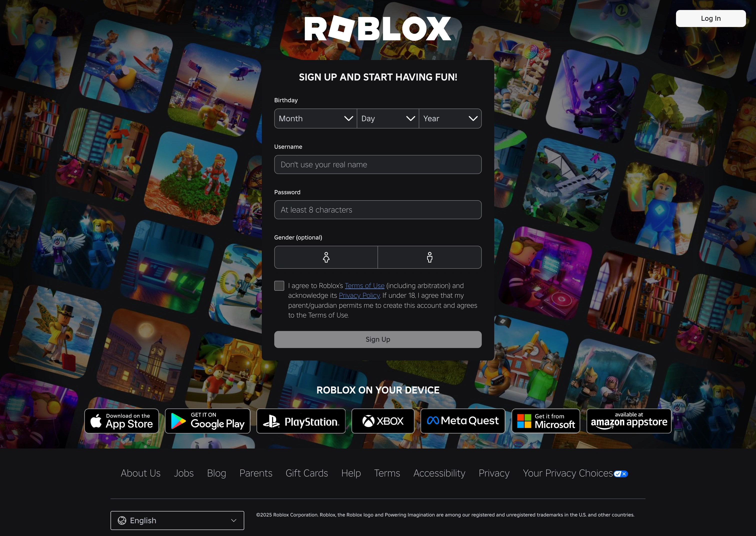Open the Privacy Policy link
756x536 pixels.
coord(359,295)
